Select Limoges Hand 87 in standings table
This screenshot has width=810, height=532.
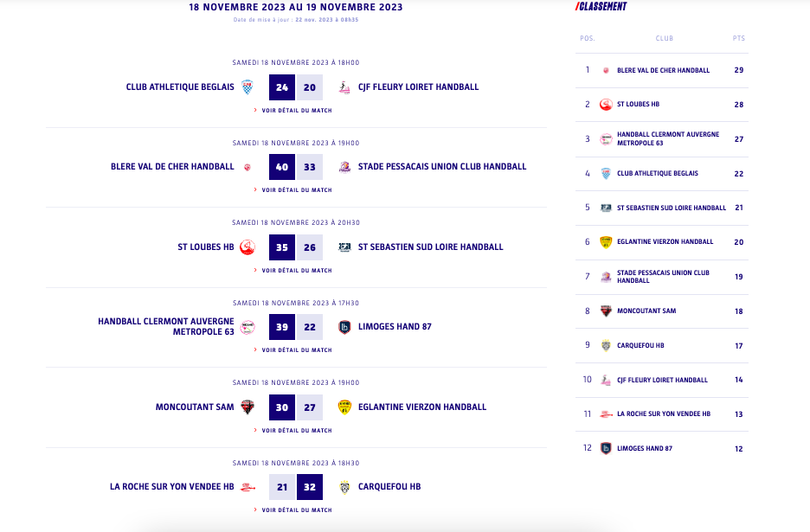(x=644, y=448)
